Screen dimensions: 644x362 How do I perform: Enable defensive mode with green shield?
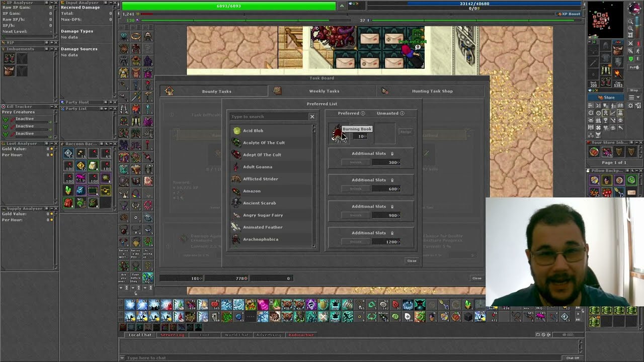(x=631, y=59)
